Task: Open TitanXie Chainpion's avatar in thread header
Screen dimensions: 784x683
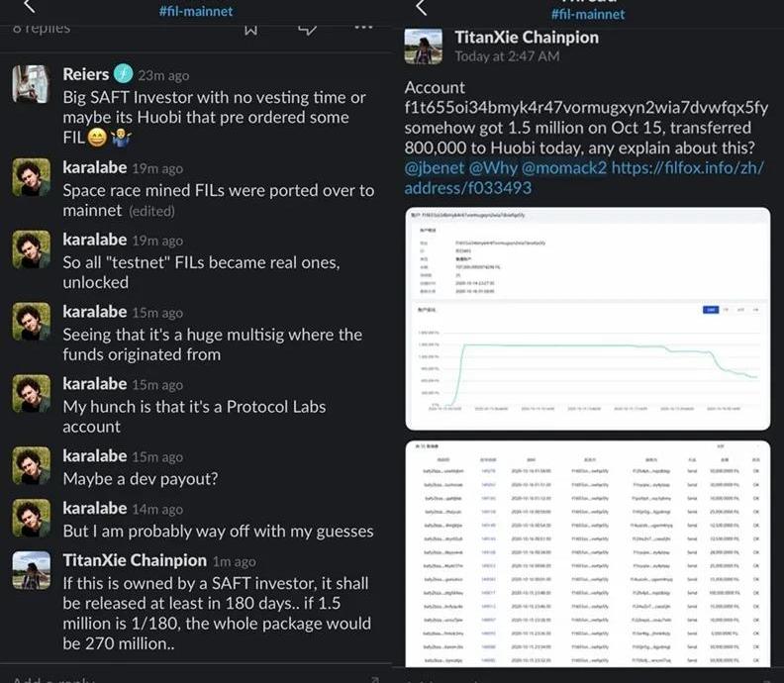Action: tap(424, 46)
